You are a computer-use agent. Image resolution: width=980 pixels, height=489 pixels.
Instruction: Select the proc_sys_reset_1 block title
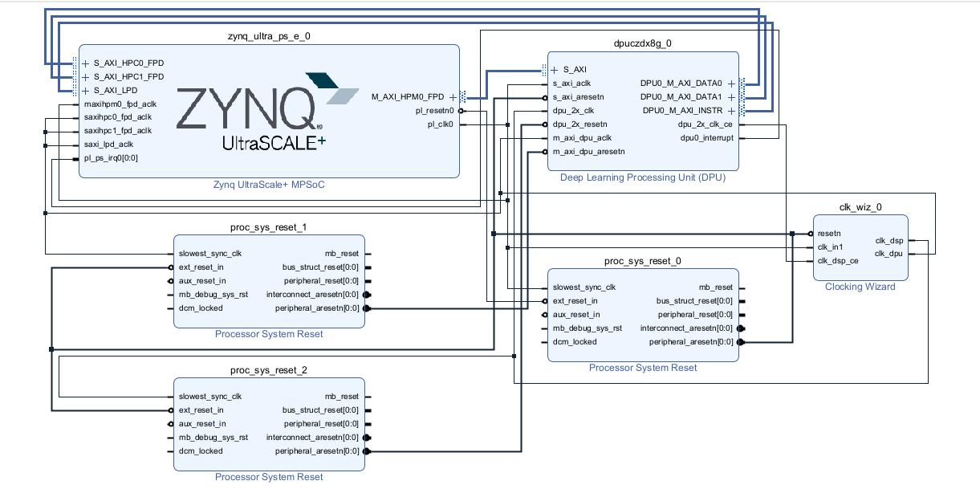click(x=268, y=227)
